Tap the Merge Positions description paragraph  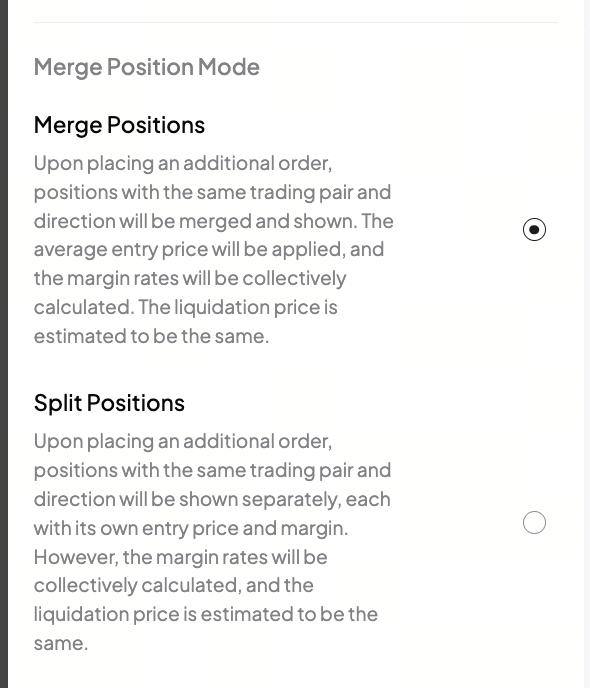pos(214,250)
